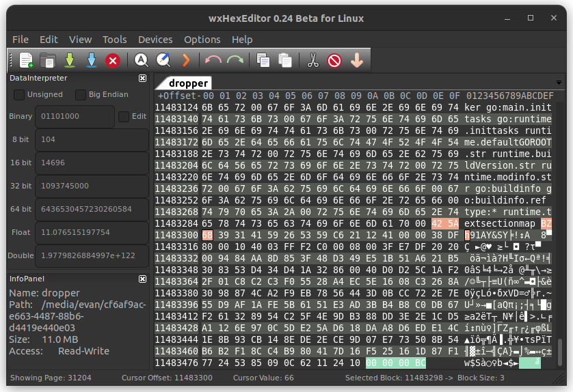Click the '+Offset-' column header
Screen dimensions: 573x392
click(x=179, y=96)
